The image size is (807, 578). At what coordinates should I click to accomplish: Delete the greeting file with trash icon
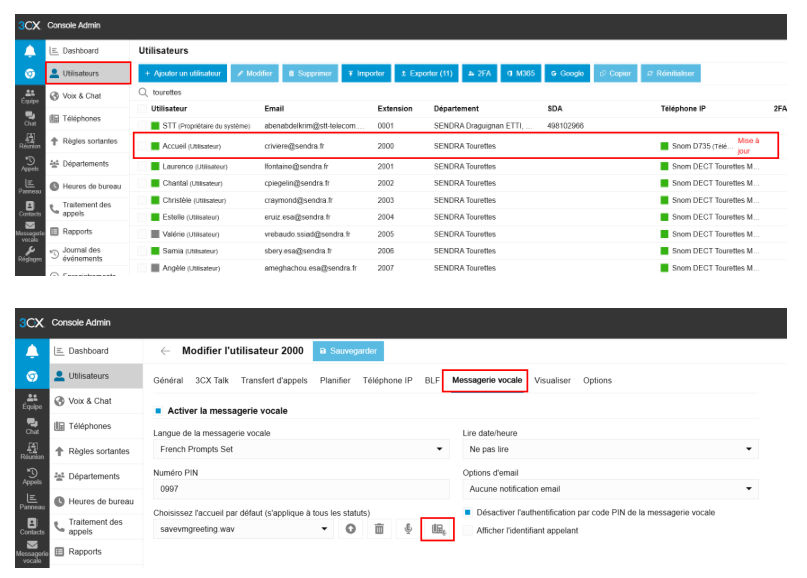(x=379, y=529)
